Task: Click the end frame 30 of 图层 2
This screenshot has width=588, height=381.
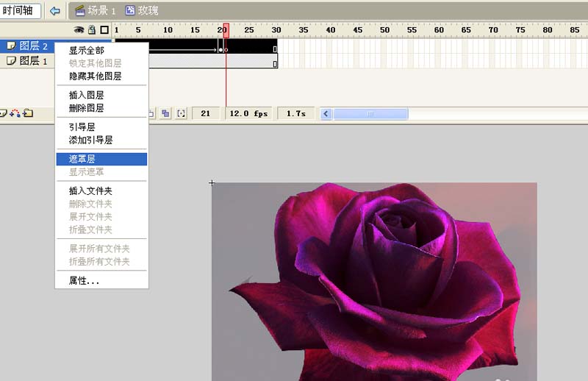Action: coord(275,49)
